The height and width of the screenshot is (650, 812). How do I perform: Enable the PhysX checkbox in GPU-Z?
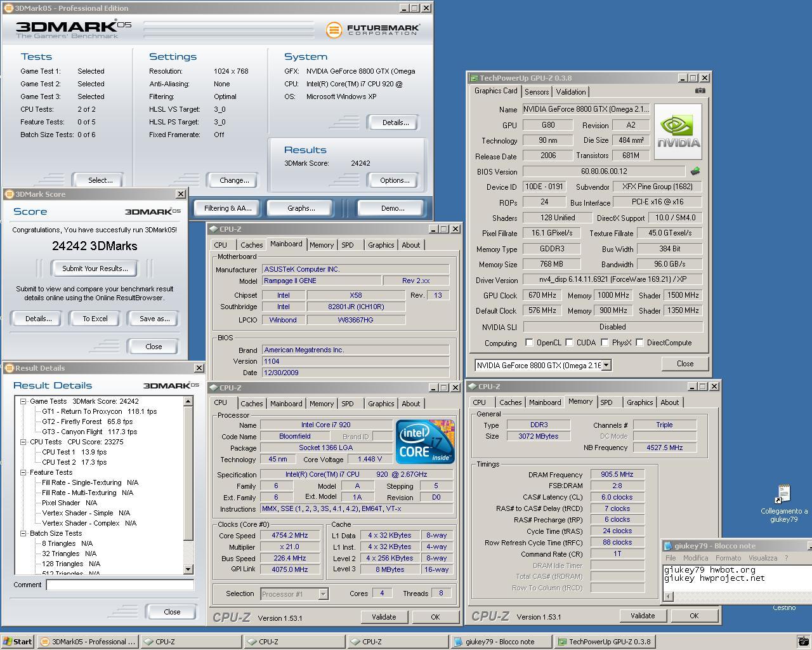coord(605,343)
